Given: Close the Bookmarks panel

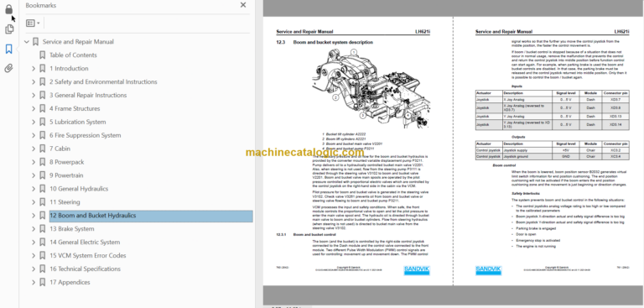Looking at the screenshot, I should click(243, 5).
